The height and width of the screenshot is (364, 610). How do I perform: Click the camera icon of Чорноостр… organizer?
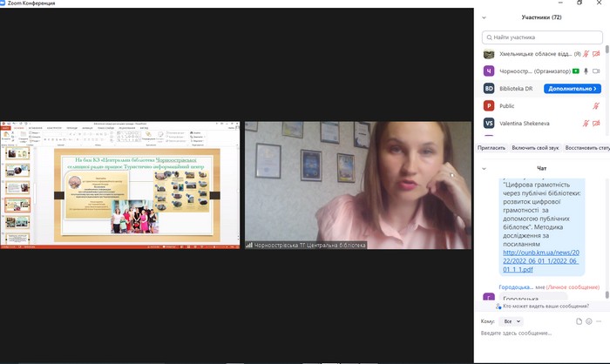pyautogui.click(x=597, y=71)
